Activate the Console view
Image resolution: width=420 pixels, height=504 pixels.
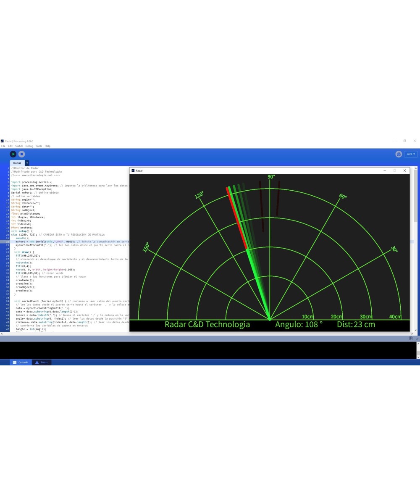[x=23, y=362]
